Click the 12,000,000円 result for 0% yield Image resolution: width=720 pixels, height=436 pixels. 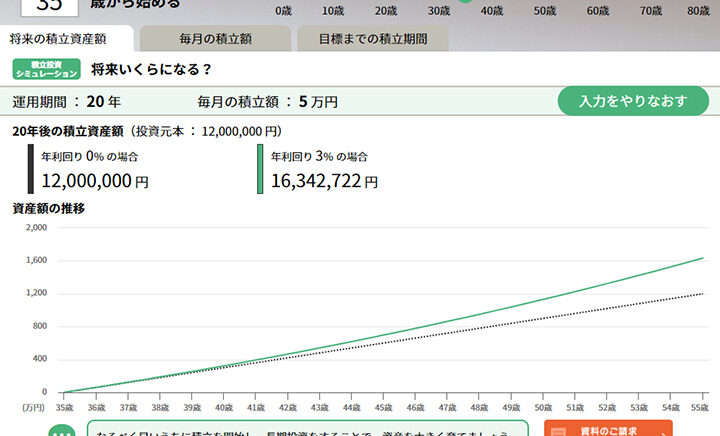[x=95, y=181]
